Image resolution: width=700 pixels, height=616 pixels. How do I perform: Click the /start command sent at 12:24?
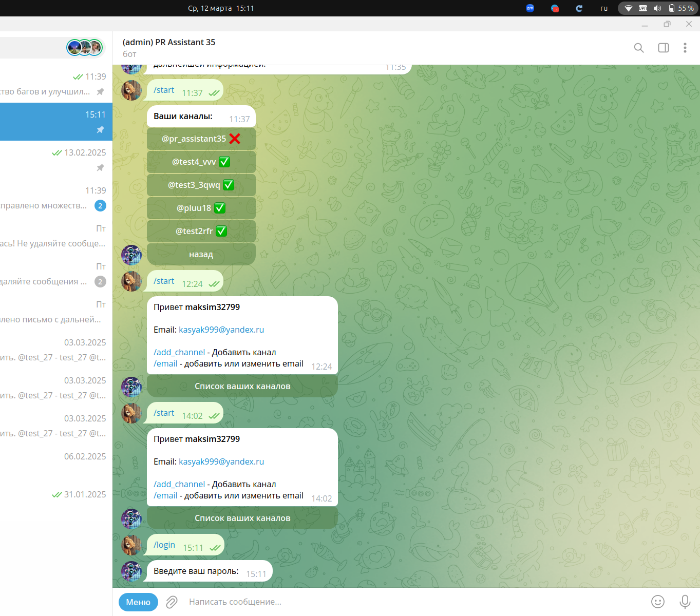click(x=164, y=281)
